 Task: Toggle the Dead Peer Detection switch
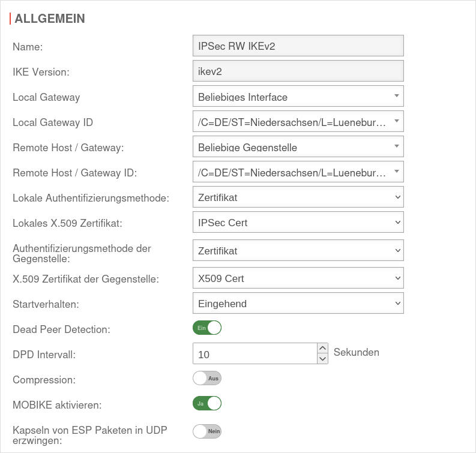click(207, 328)
